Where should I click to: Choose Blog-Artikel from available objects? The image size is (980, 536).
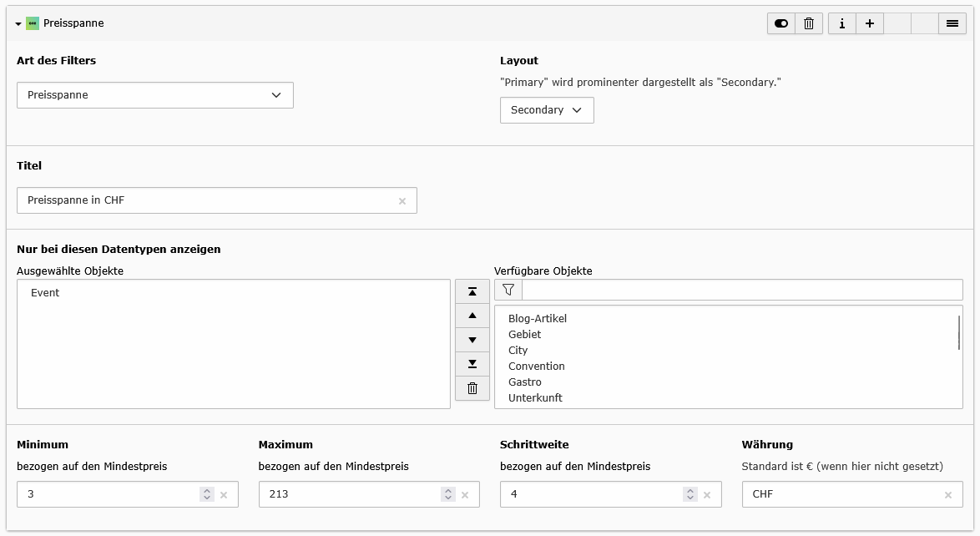[x=538, y=319]
